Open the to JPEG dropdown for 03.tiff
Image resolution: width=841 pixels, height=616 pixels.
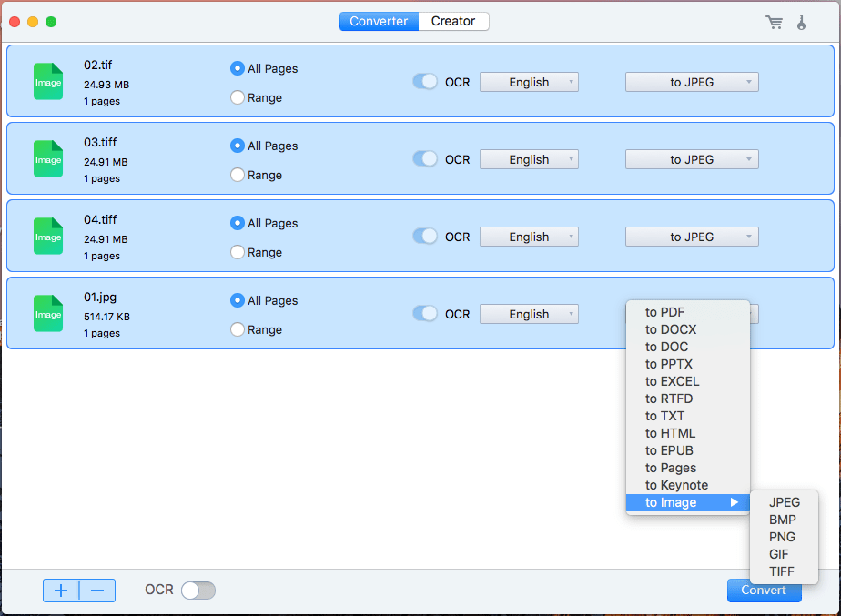(x=692, y=159)
